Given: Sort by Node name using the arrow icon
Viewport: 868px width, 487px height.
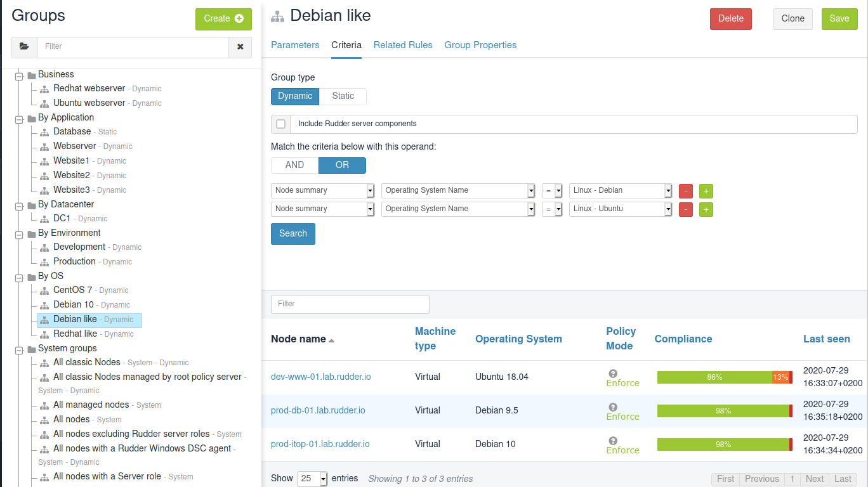Looking at the screenshot, I should point(331,340).
